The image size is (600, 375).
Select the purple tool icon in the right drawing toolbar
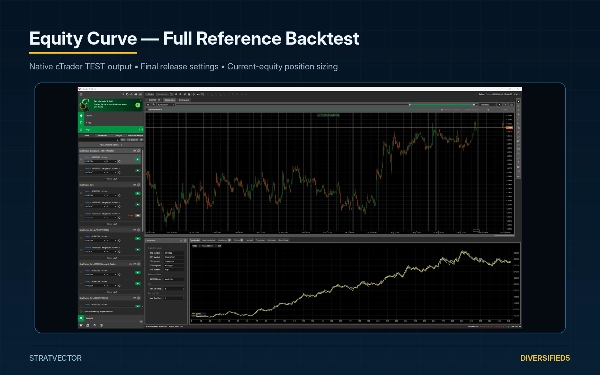click(518, 167)
